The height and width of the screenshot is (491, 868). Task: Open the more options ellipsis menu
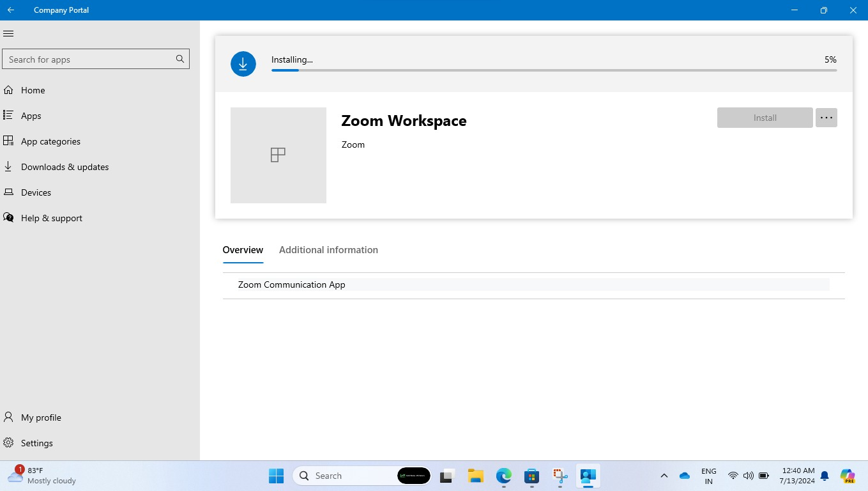coord(826,118)
